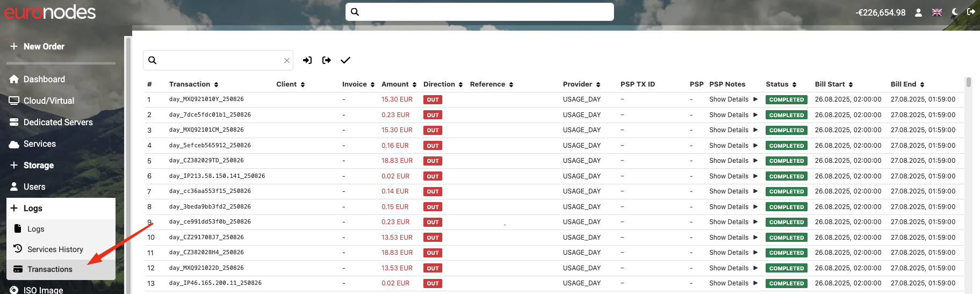Image resolution: width=980 pixels, height=294 pixels.
Task: Click the transactions table search field
Action: pos(218,60)
